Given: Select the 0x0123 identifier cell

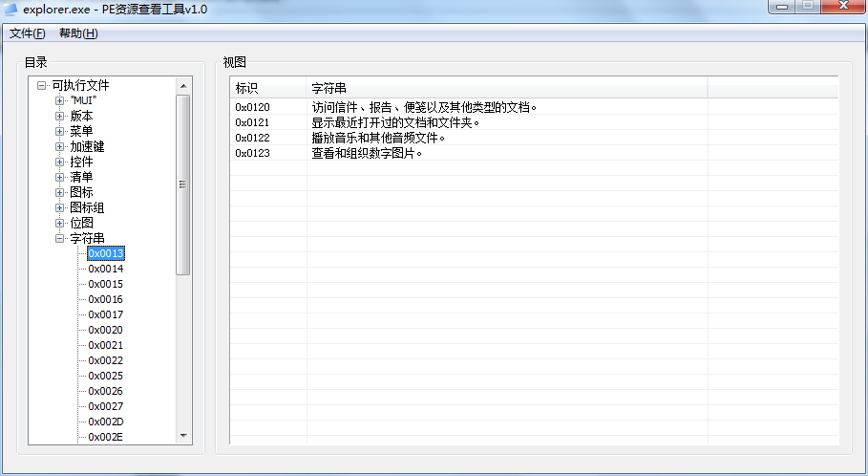Looking at the screenshot, I should (252, 153).
